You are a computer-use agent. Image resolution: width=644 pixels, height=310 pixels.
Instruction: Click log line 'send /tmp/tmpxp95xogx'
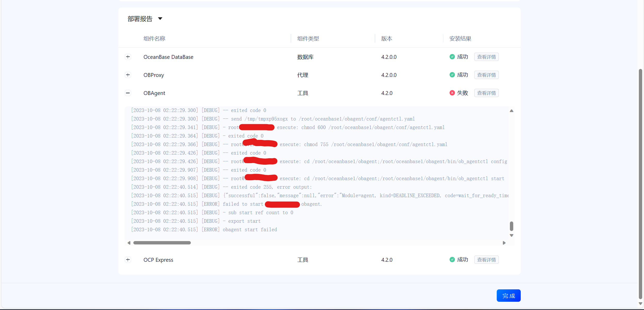[x=273, y=119]
